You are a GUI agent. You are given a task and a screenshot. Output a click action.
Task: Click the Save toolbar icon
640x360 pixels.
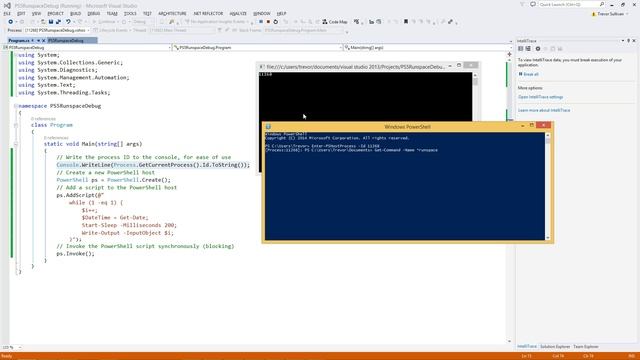point(51,22)
